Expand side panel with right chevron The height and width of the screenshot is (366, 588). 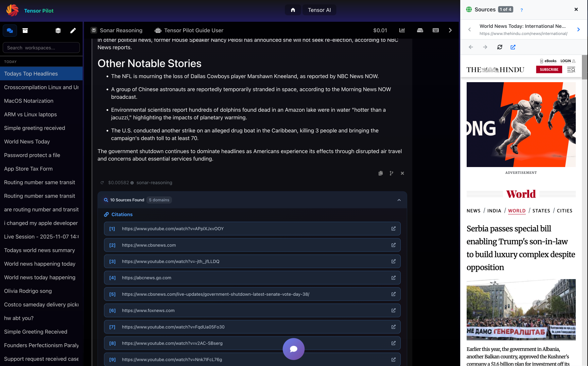click(x=450, y=30)
